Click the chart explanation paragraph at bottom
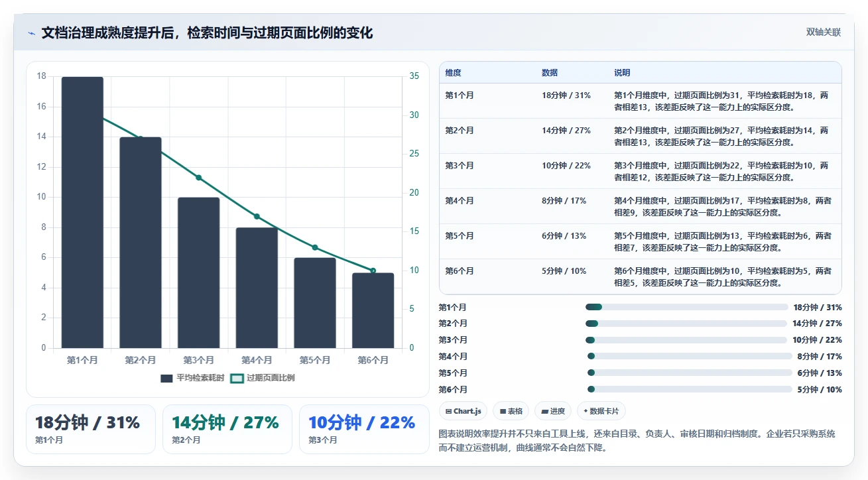Viewport: 868px width, 480px height. (637, 441)
